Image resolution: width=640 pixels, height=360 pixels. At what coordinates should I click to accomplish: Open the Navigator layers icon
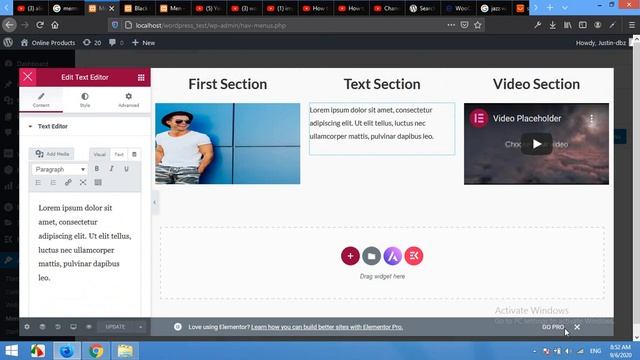pyautogui.click(x=42, y=327)
